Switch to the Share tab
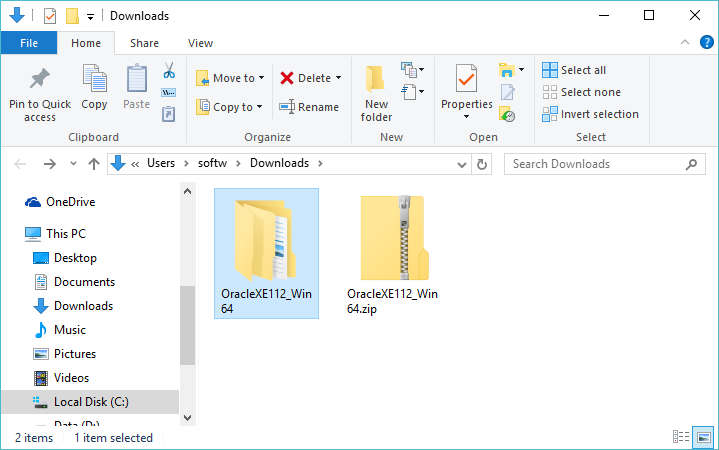719x450 pixels. 144,43
